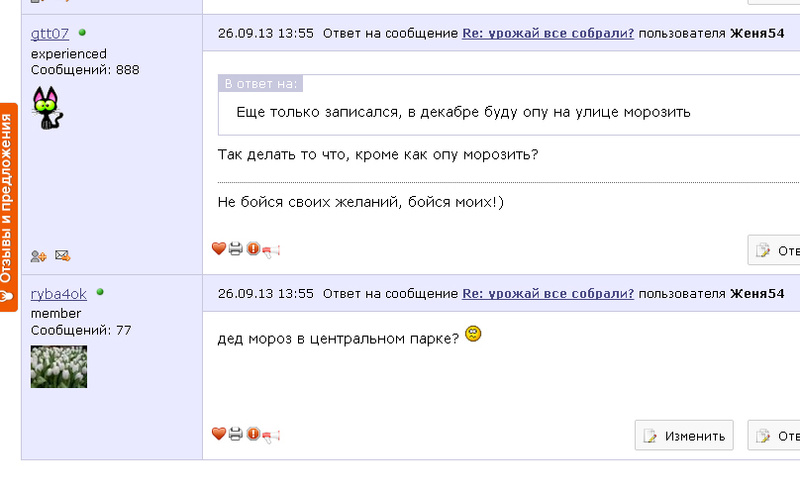
Task: Click the reply button on gtt07's post
Action: 775,250
